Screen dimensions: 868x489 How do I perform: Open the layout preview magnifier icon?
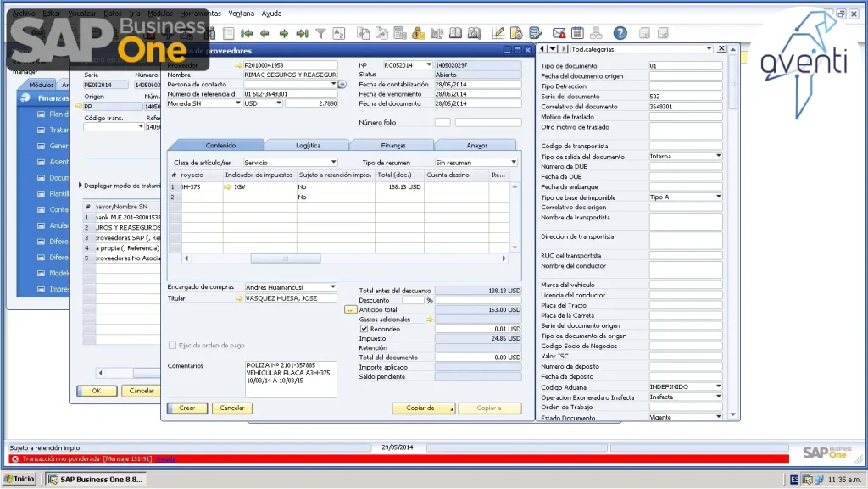474,34
